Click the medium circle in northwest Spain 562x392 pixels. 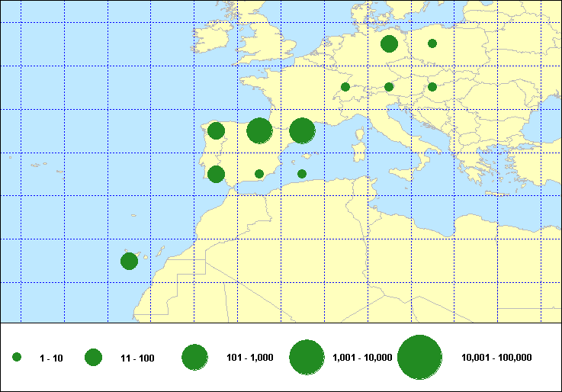[x=216, y=130]
